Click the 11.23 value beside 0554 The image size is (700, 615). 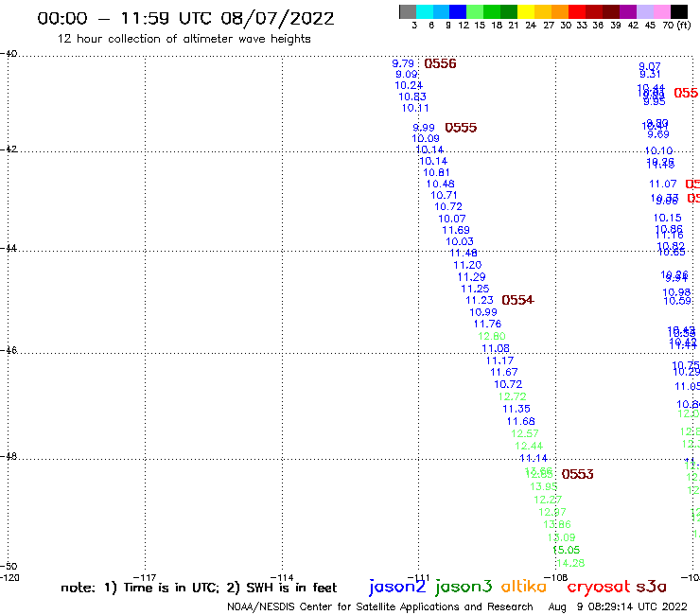click(x=480, y=300)
